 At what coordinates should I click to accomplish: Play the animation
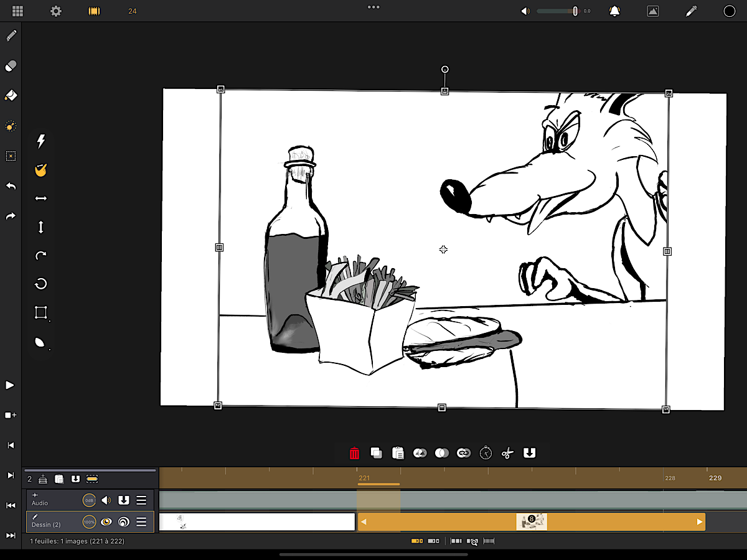(x=10, y=385)
